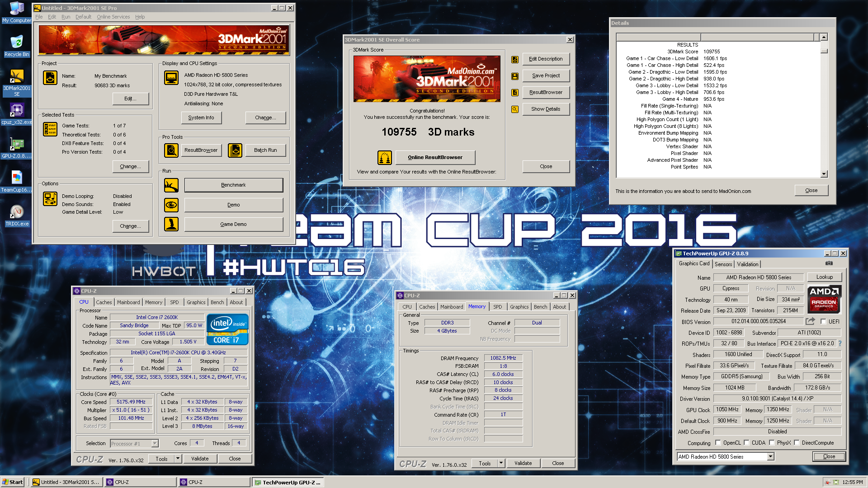Open the Help menu in 3DMark2001
The width and height of the screenshot is (868, 488).
pyautogui.click(x=140, y=17)
